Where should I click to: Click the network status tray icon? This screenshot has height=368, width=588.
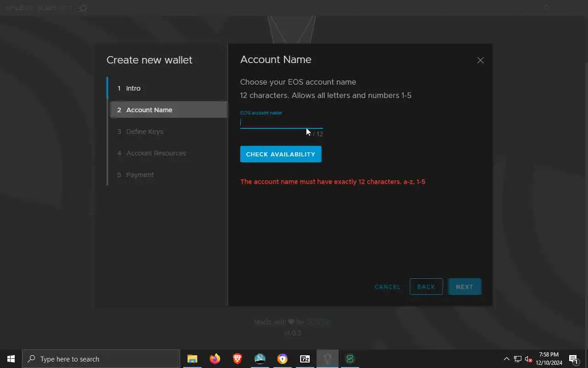pyautogui.click(x=517, y=359)
